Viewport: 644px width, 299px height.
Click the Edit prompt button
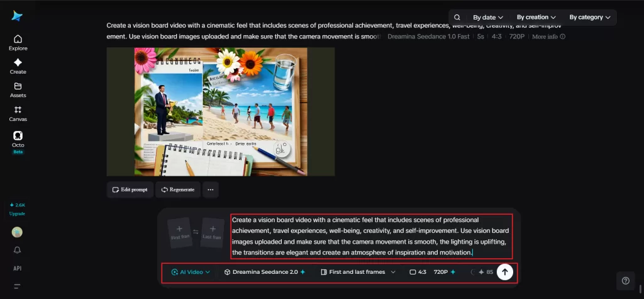130,189
